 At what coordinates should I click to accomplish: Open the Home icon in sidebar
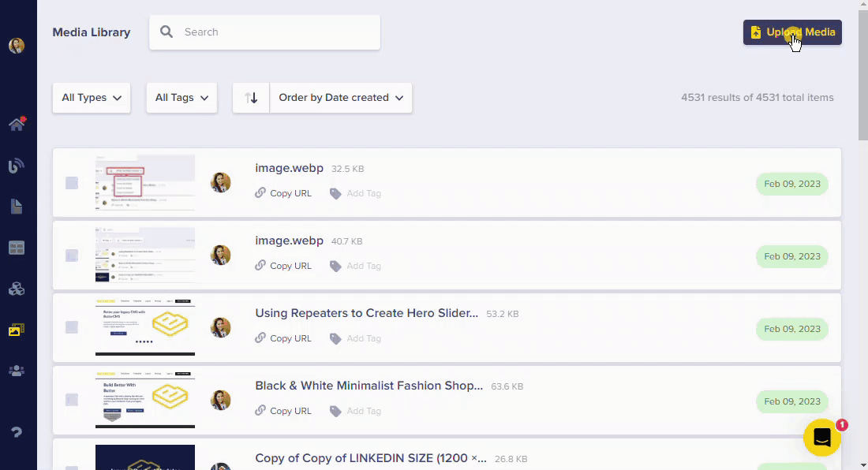click(17, 124)
